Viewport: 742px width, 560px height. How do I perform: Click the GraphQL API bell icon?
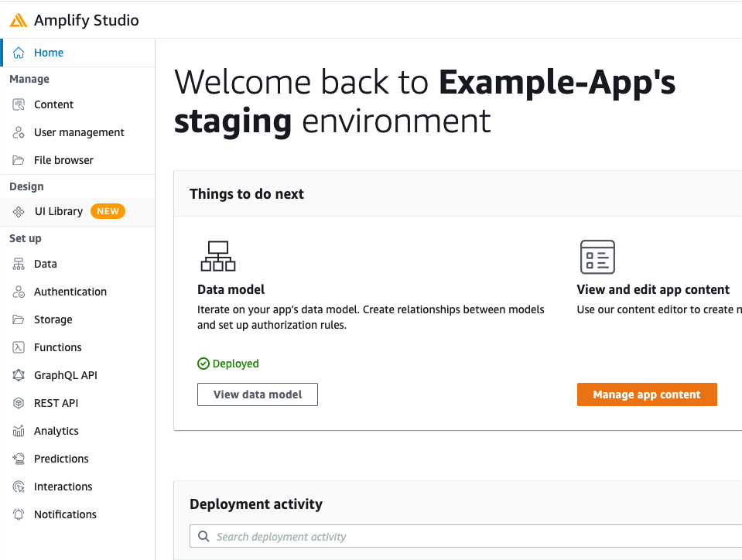(x=17, y=375)
